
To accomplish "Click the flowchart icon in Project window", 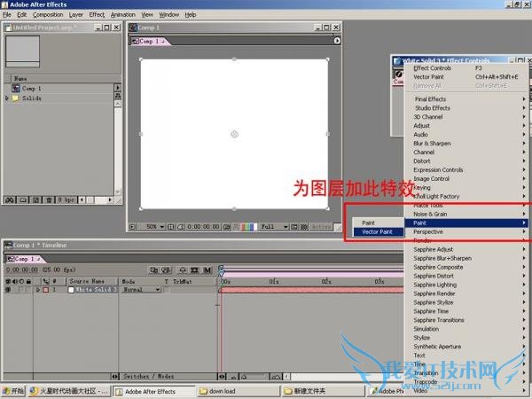I will click(117, 96).
